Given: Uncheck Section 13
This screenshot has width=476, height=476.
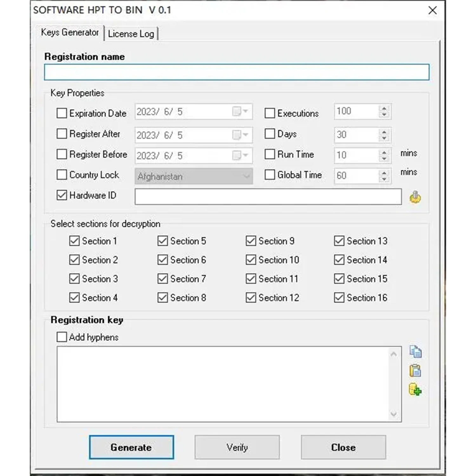Looking at the screenshot, I should coord(339,241).
